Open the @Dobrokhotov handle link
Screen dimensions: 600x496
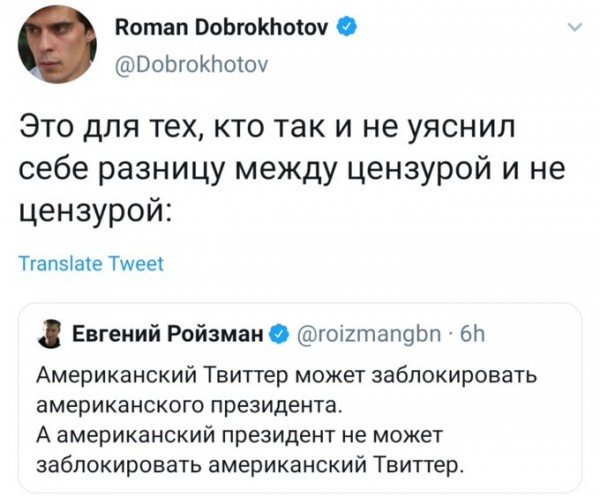pos(191,65)
